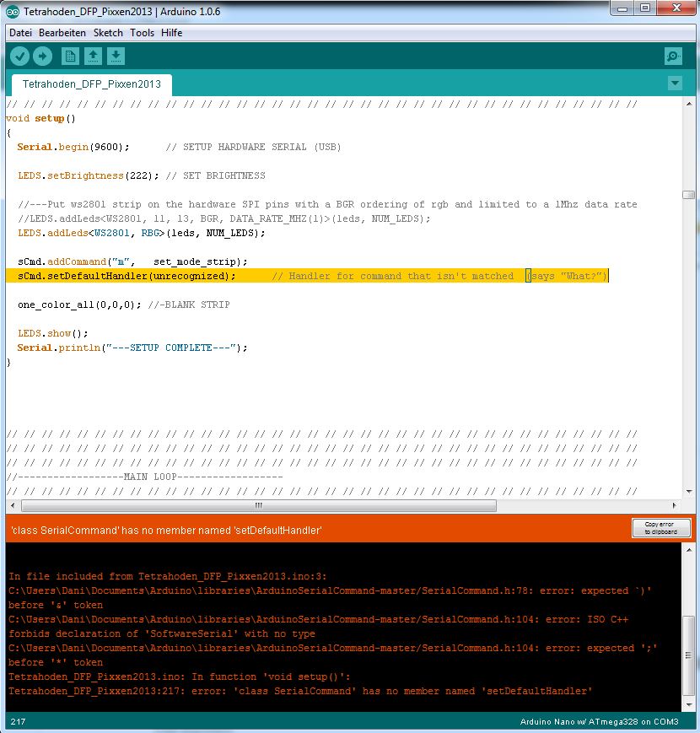This screenshot has width=700, height=733.
Task: Click the Upload arrow icon
Action: (x=43, y=56)
